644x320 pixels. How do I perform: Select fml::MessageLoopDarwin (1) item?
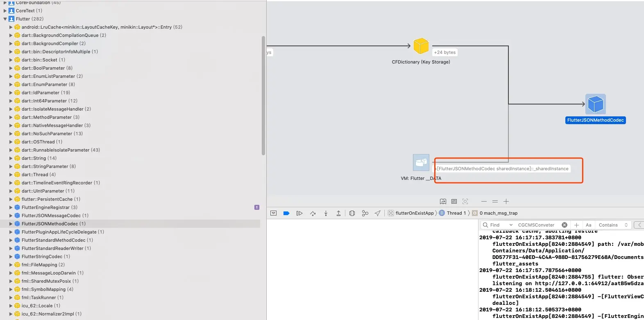click(x=52, y=273)
